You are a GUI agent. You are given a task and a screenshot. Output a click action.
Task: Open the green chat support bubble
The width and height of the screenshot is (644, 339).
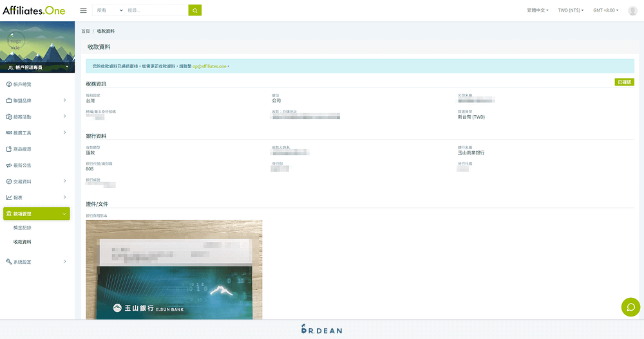tap(630, 307)
